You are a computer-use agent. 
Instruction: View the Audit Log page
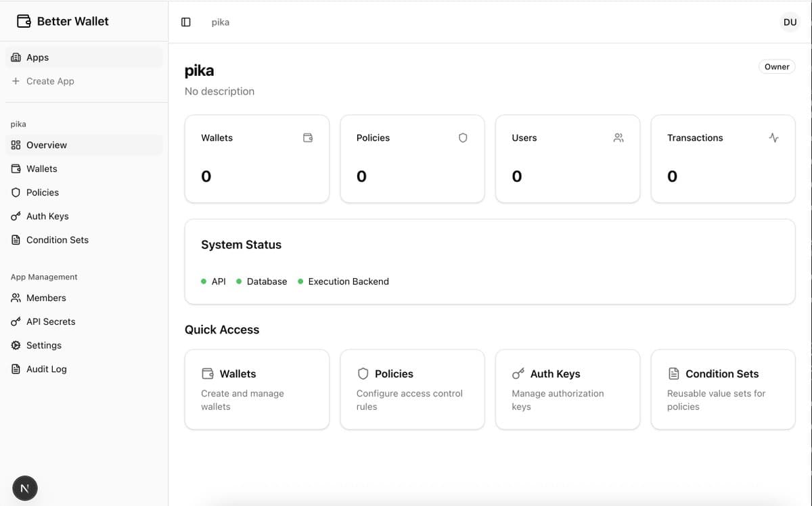[46, 369]
